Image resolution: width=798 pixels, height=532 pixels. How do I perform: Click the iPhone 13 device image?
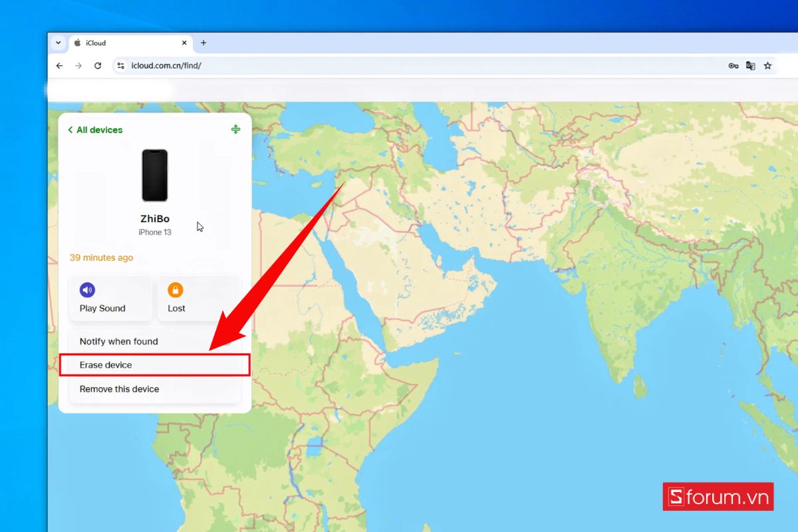pyautogui.click(x=155, y=175)
